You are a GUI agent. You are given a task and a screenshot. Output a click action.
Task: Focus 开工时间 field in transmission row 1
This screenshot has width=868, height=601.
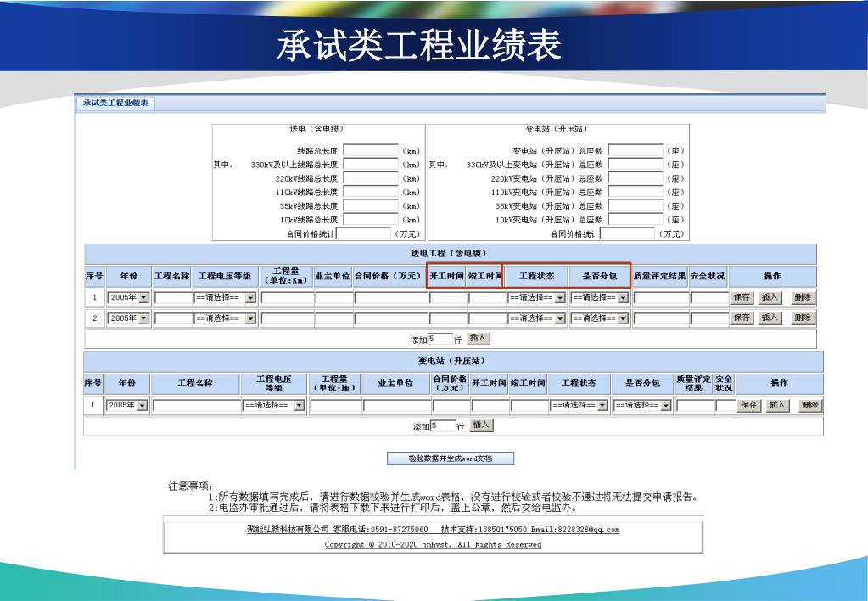(448, 298)
